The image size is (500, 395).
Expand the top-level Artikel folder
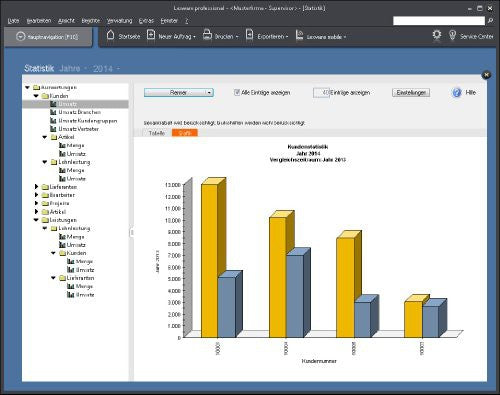tap(36, 212)
